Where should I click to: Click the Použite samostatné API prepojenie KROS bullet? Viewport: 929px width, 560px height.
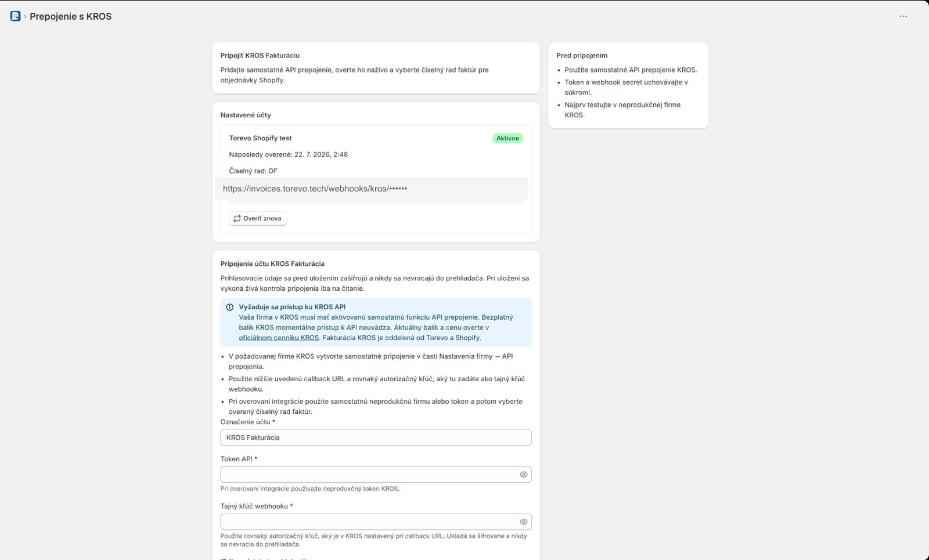point(631,70)
